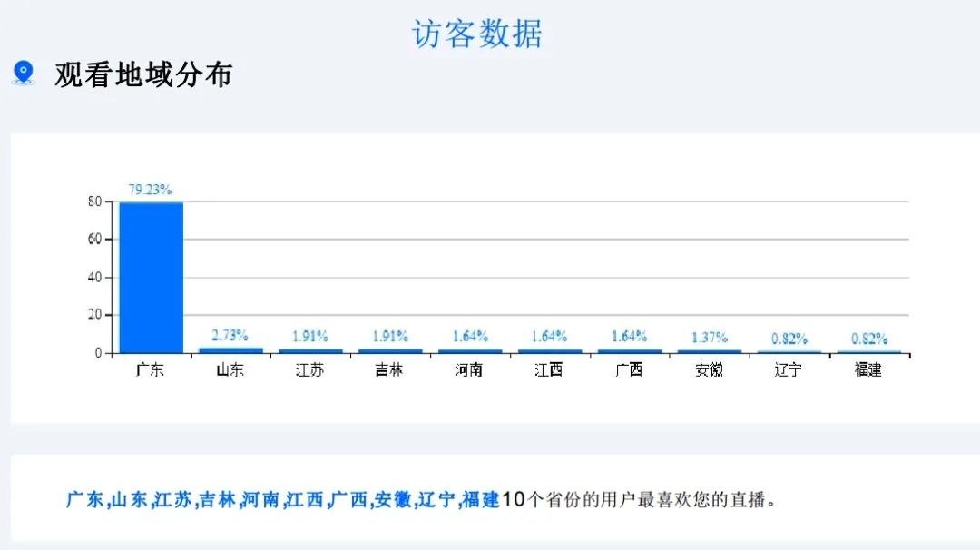Click the blue 福建 text in summary
Screen dimensions: 980x550
[x=481, y=500]
